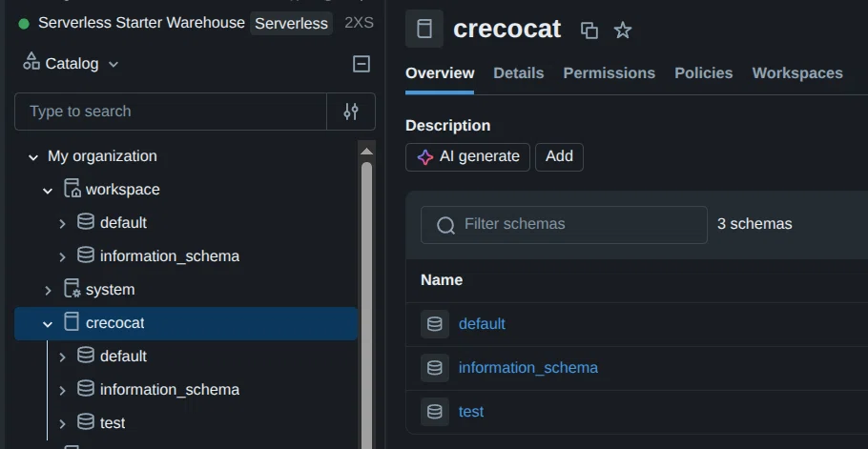Collapse the workspace catalog node
Viewport: 868px width, 449px height.
point(48,191)
